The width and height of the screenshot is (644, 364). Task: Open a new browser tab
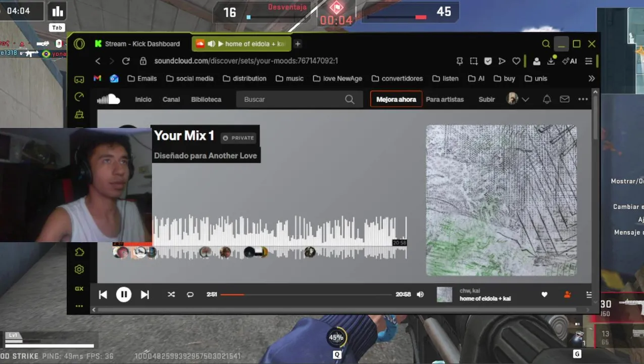[298, 44]
